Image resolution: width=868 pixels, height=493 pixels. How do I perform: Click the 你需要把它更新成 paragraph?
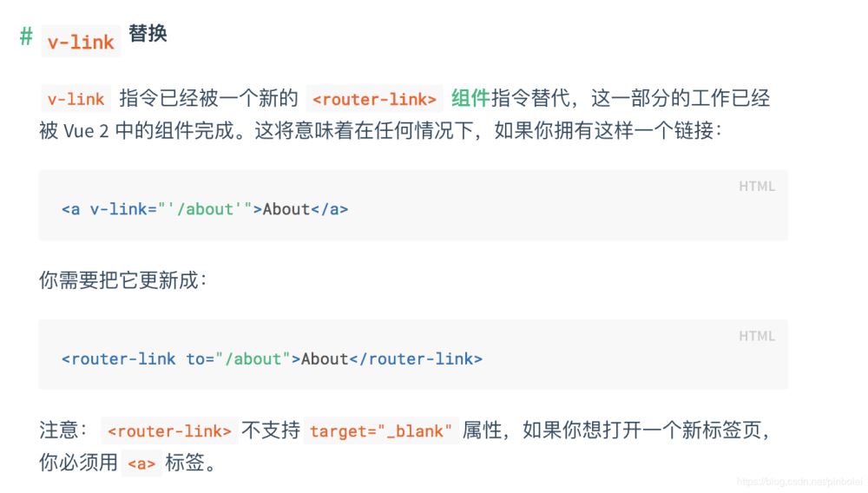pyautogui.click(x=123, y=281)
